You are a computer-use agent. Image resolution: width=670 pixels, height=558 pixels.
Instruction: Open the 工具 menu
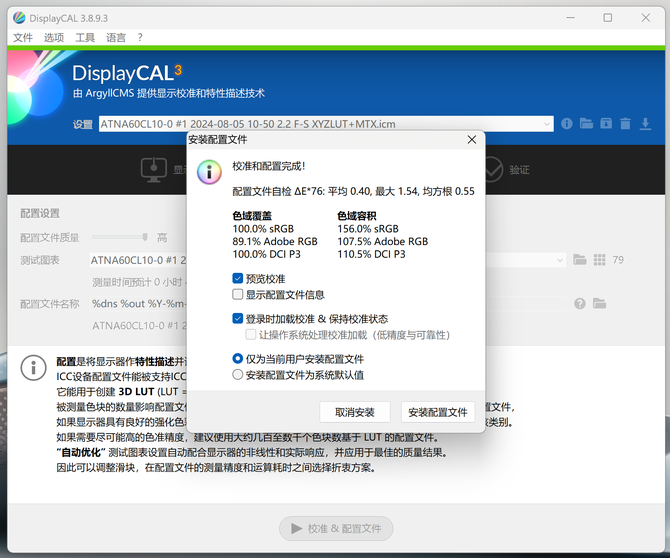click(85, 38)
